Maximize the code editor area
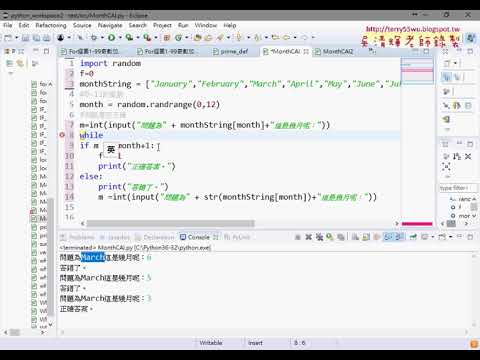Screen dimensions: 480x360 426,51
